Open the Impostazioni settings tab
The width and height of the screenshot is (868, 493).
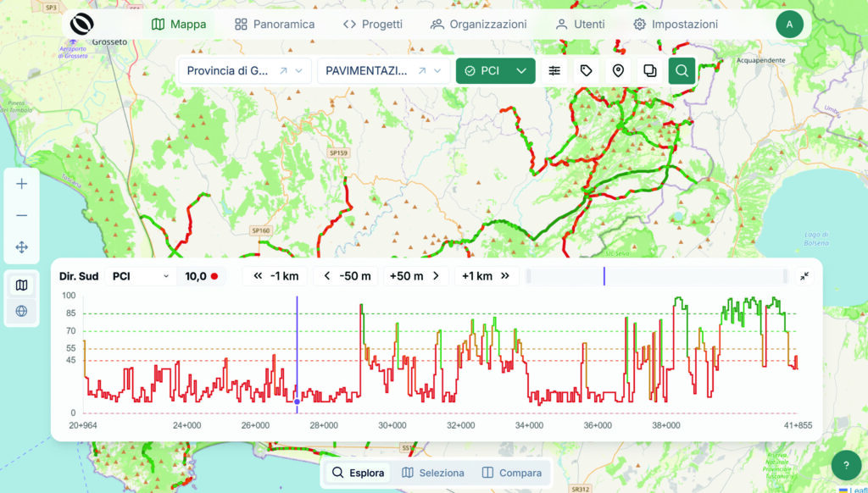(x=676, y=25)
